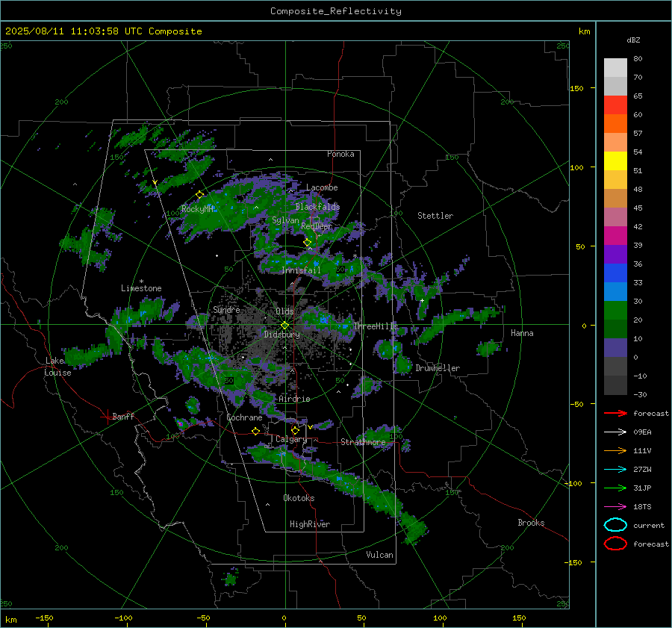Click the red cross marker at Banff
Image resolution: width=672 pixels, height=628 pixels.
pyautogui.click(x=107, y=417)
